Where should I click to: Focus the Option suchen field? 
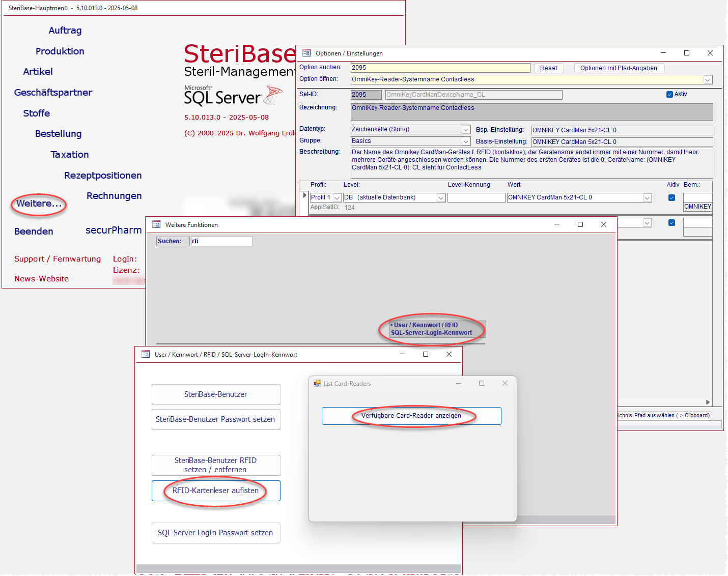tap(440, 68)
